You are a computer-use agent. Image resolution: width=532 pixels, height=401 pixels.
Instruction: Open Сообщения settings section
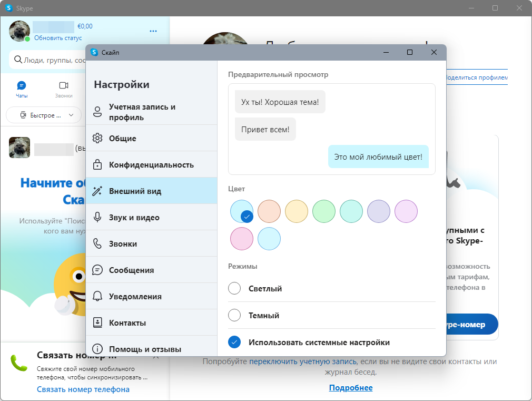[151, 270]
